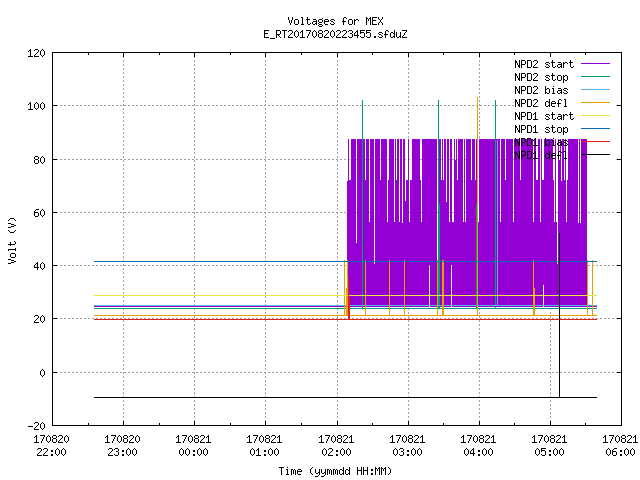Click the 'NPD1 defl' legend label

541,155
